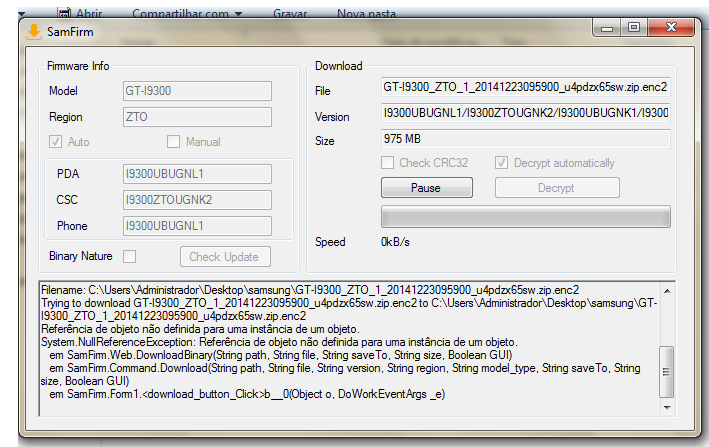
Task: Click the Version field in Download
Action: (x=526, y=113)
